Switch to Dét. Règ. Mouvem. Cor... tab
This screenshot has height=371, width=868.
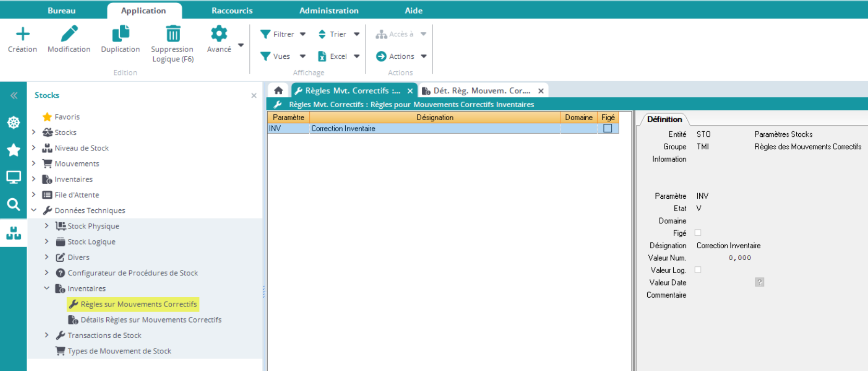pos(481,91)
